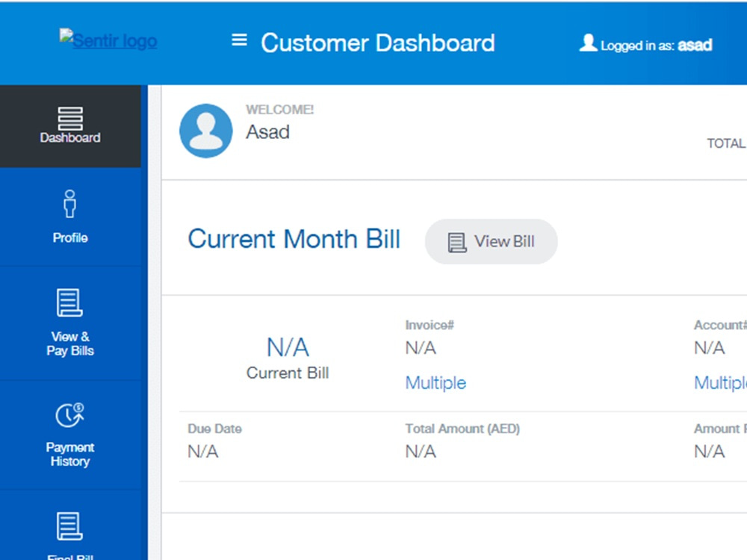Click the Dashboard stacked-bars icon in sidebar

(70, 118)
